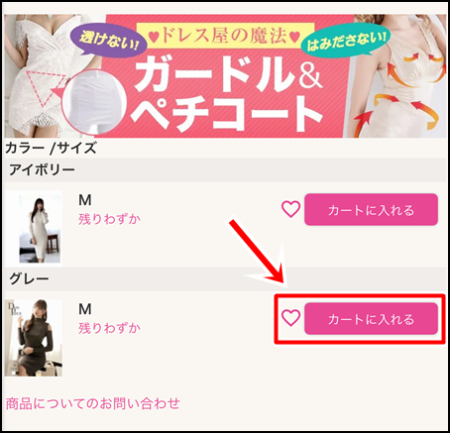The height and width of the screenshot is (433, 450).
Task: Favorite the Gray M dress with heart icon
Action: point(291,318)
